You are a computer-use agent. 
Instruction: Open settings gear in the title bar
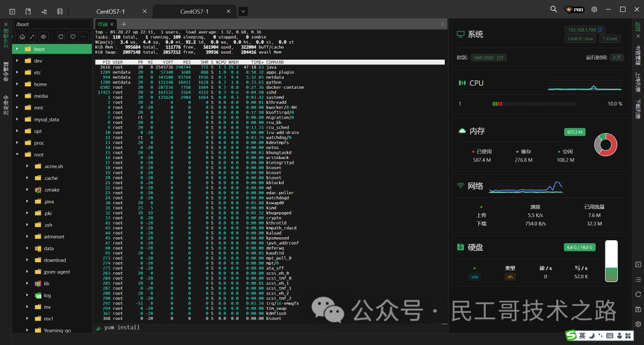point(595,9)
